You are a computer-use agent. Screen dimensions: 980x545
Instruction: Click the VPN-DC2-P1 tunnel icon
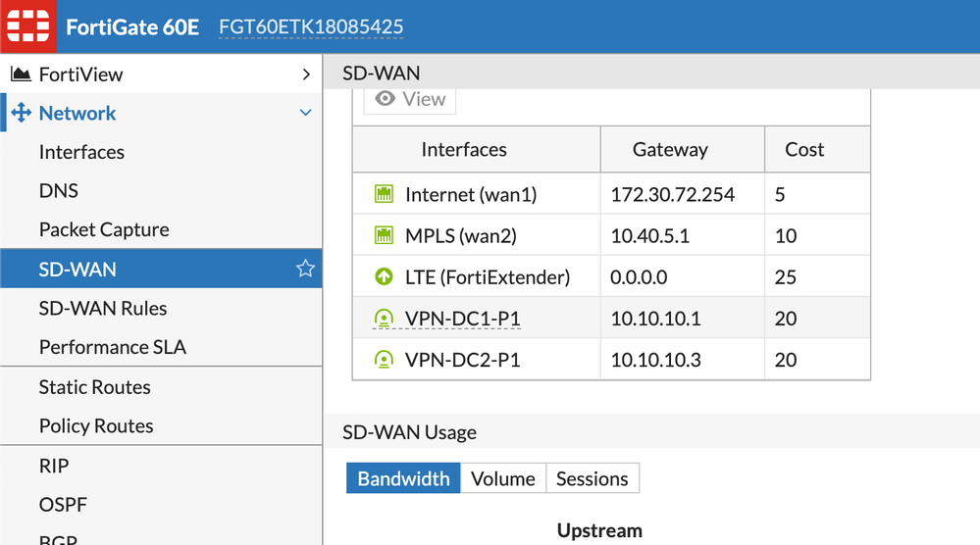point(384,360)
